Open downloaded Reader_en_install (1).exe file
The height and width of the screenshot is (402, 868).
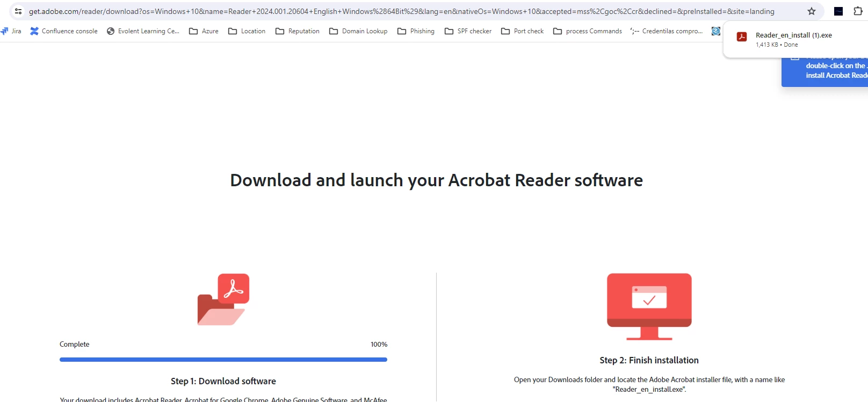[793, 35]
